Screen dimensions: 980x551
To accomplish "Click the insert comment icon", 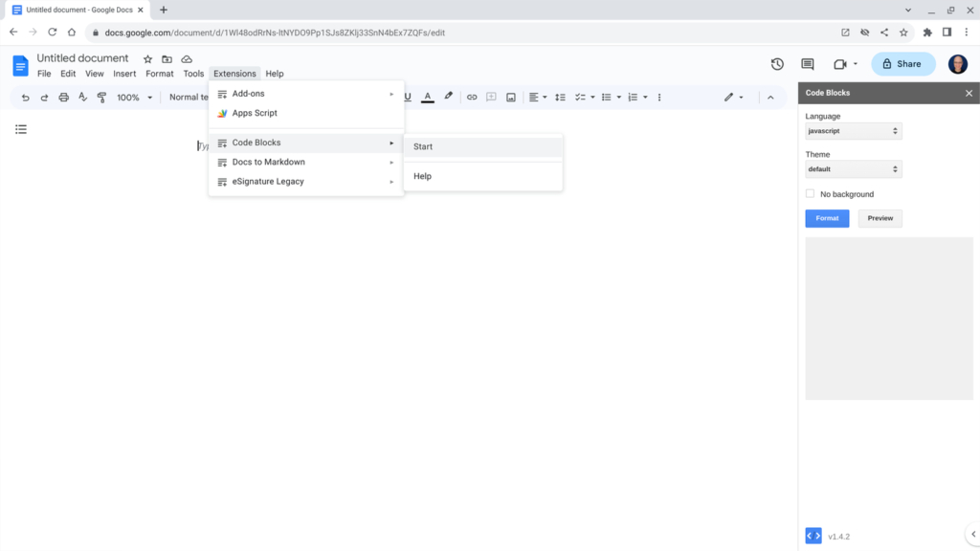I will [490, 97].
